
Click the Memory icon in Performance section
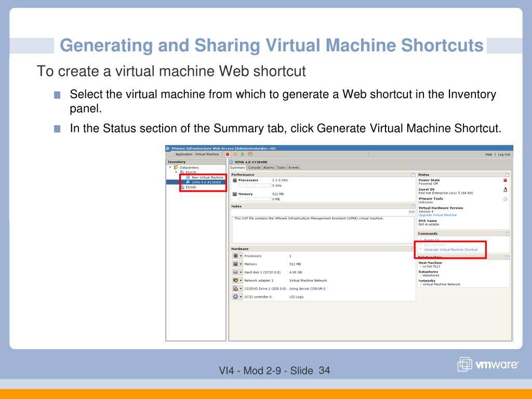pos(235,194)
